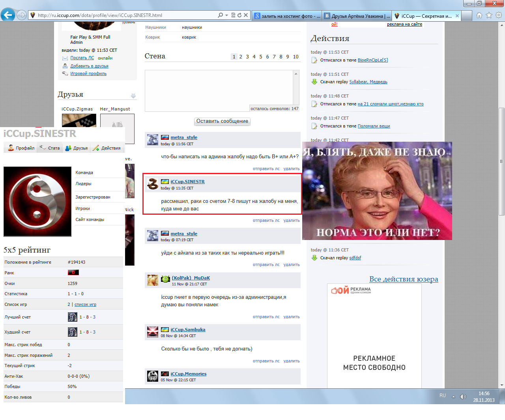
Task: Click the browser forward arrow button
Action: pyautogui.click(x=22, y=15)
